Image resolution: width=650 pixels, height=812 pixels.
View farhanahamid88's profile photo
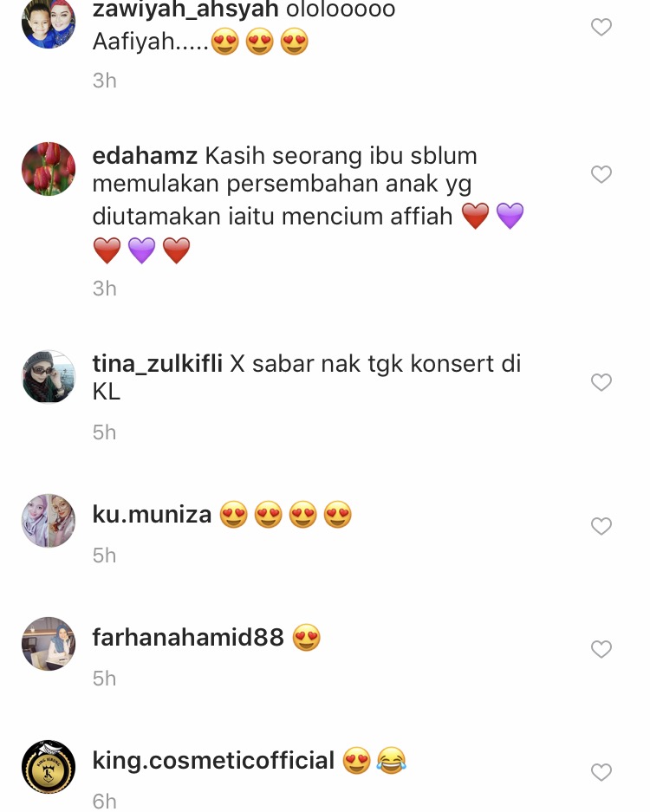tap(49, 644)
